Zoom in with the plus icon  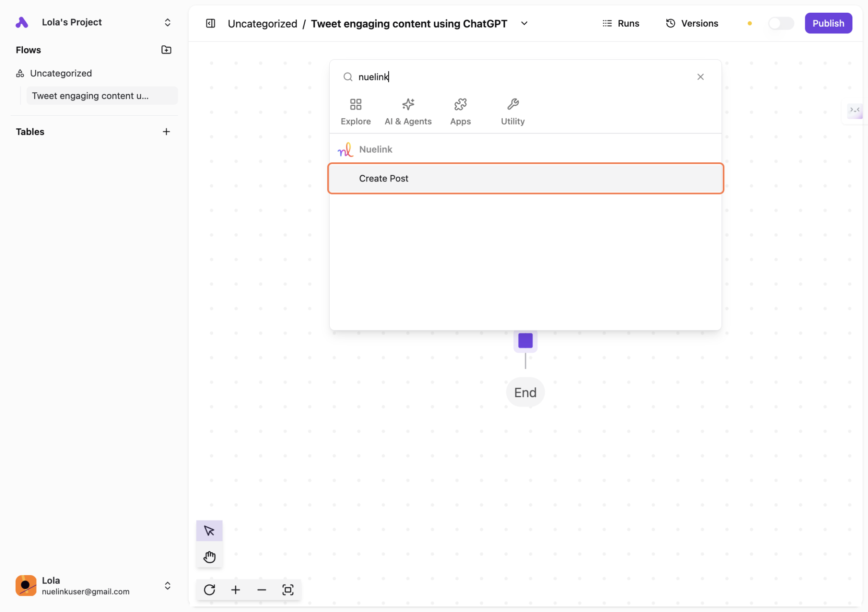(x=236, y=590)
